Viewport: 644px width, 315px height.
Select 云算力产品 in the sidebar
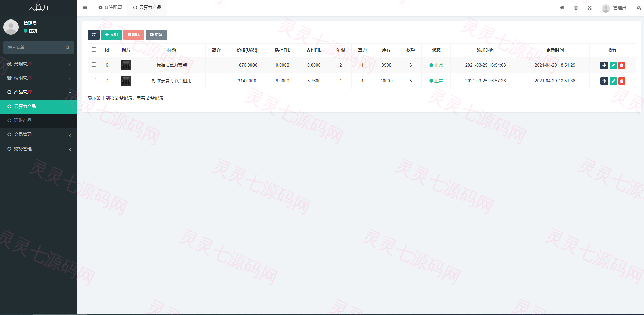click(x=39, y=106)
